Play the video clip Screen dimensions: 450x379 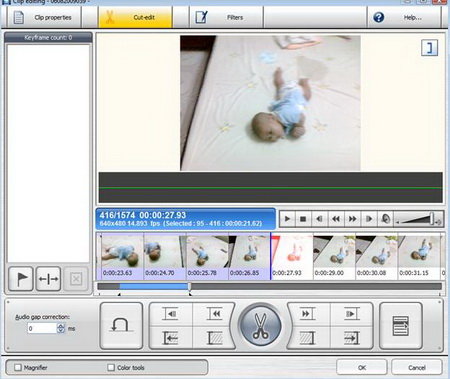[287, 219]
